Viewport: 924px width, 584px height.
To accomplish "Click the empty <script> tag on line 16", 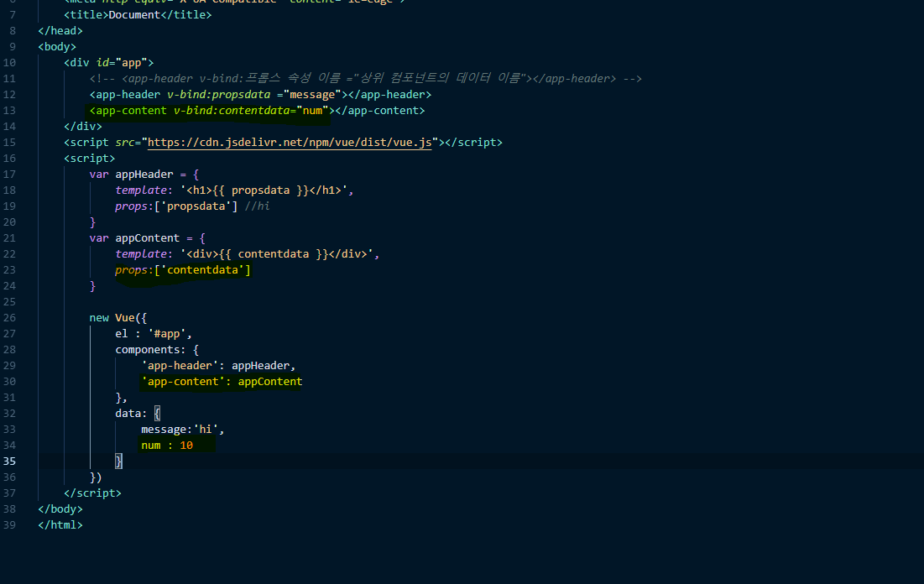I will (x=90, y=158).
